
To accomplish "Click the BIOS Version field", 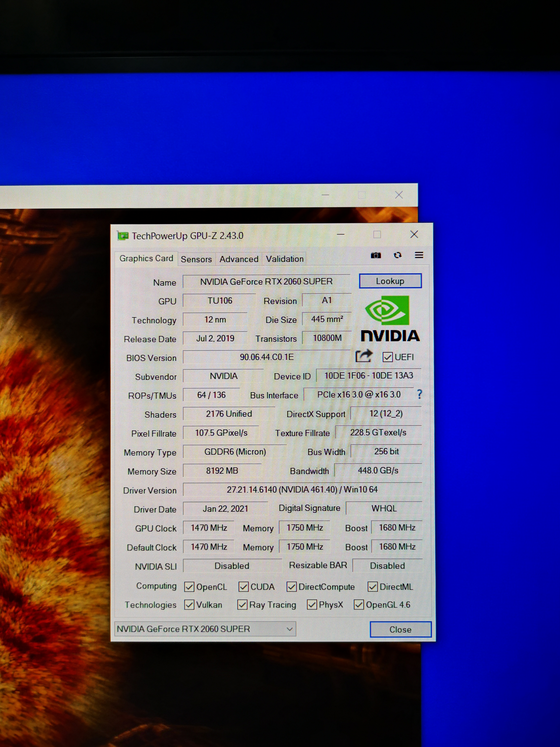I will pos(266,357).
